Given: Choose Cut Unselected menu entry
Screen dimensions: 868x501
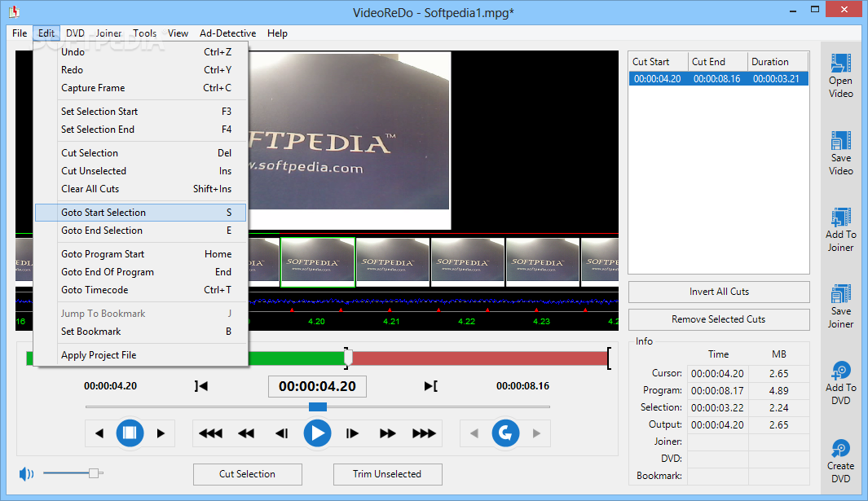Looking at the screenshot, I should [x=141, y=171].
